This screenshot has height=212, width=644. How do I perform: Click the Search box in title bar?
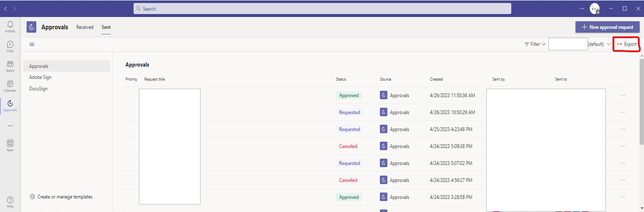pyautogui.click(x=322, y=8)
